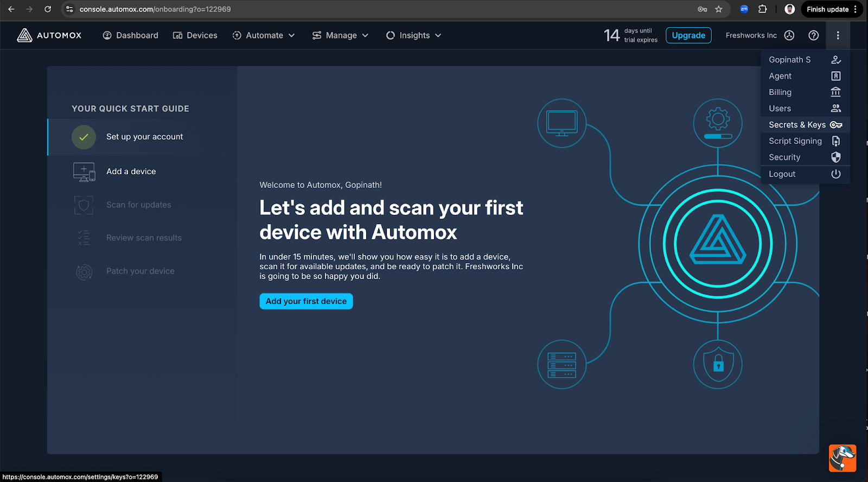Image resolution: width=868 pixels, height=482 pixels.
Task: Select Secrets & Keys
Action: (805, 125)
